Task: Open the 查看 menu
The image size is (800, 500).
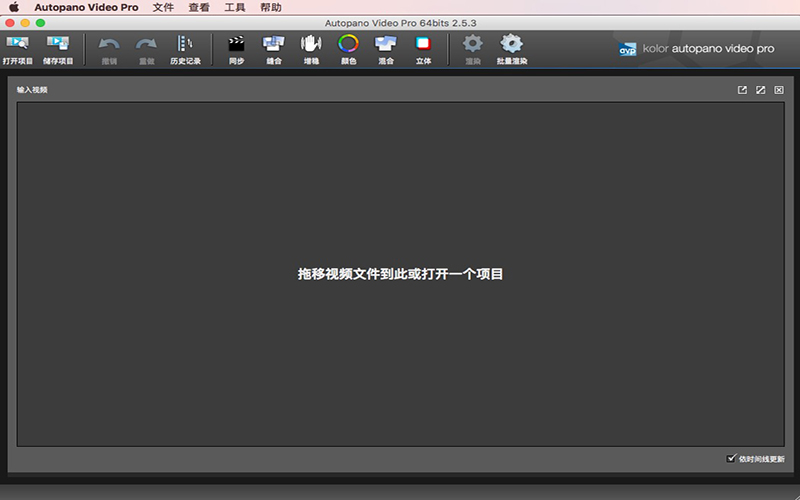Action: (199, 7)
